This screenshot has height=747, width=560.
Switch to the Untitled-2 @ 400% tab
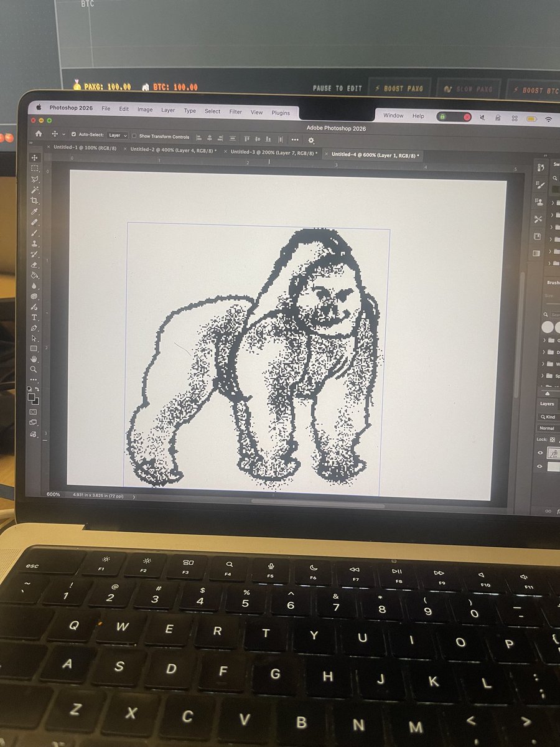click(174, 150)
